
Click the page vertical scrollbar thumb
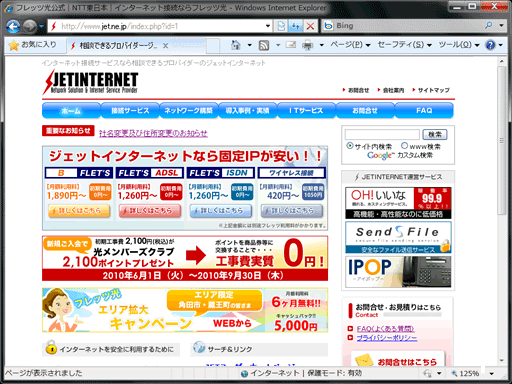[x=502, y=140]
